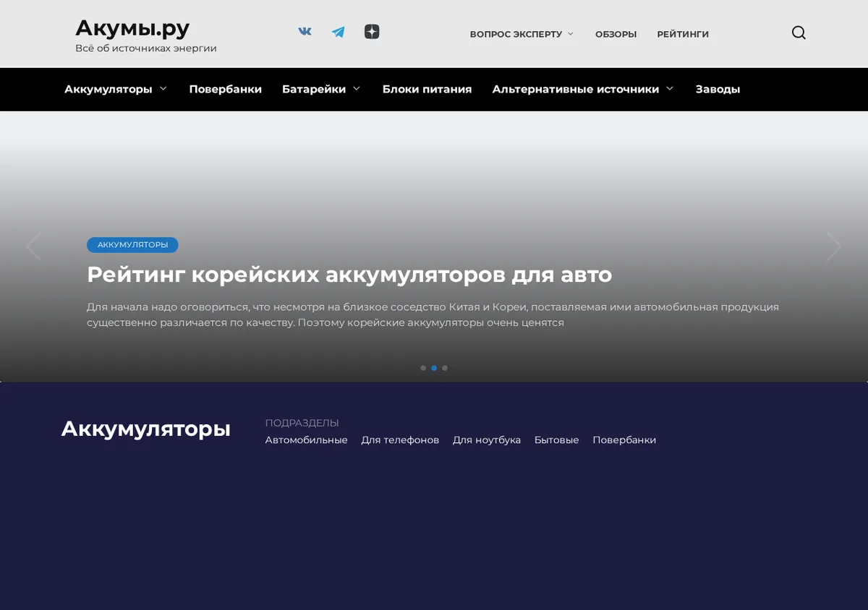Select the third slider dot

[445, 368]
